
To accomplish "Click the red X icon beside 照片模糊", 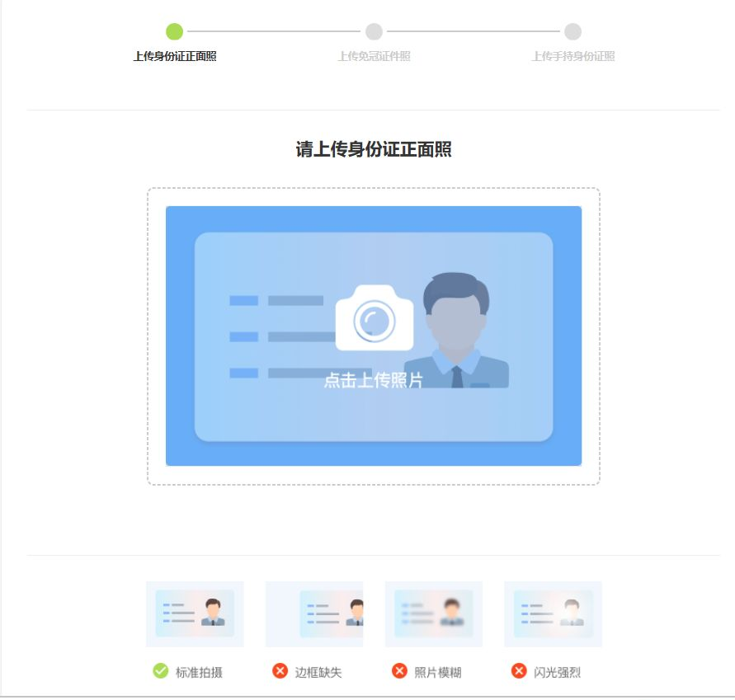I will point(399,671).
